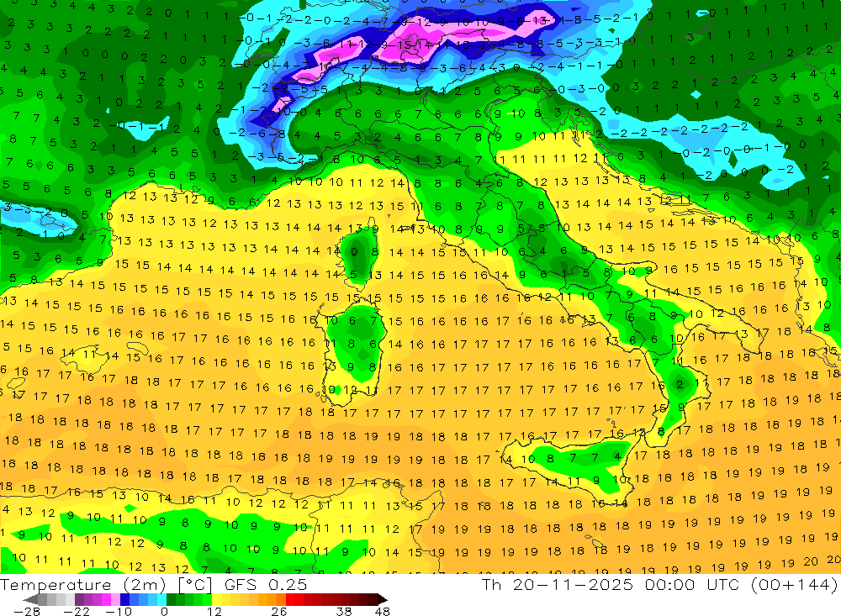Click the '-28' legend scale label

click(x=27, y=611)
